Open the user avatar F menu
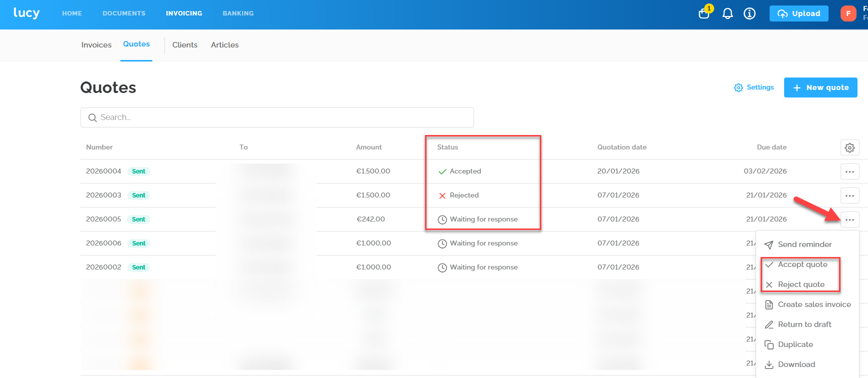Screen dimensions: 868x378 point(849,13)
